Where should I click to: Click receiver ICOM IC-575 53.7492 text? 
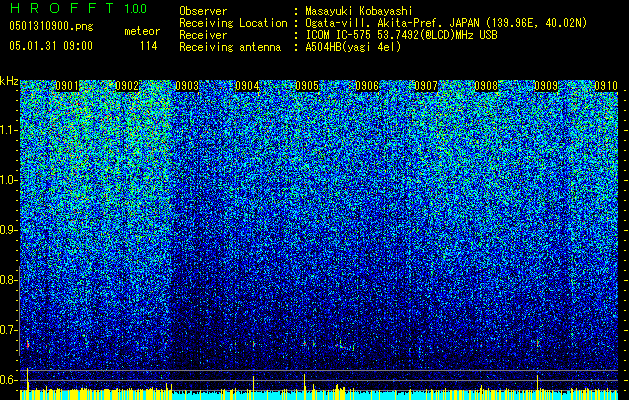(x=401, y=35)
